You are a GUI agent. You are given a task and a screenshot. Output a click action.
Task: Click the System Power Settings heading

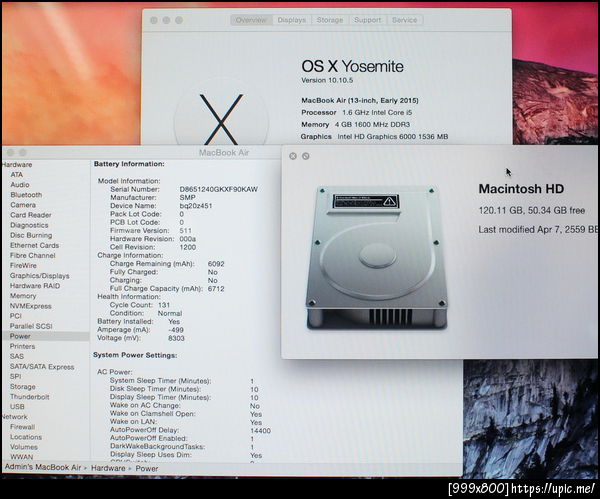(x=135, y=355)
